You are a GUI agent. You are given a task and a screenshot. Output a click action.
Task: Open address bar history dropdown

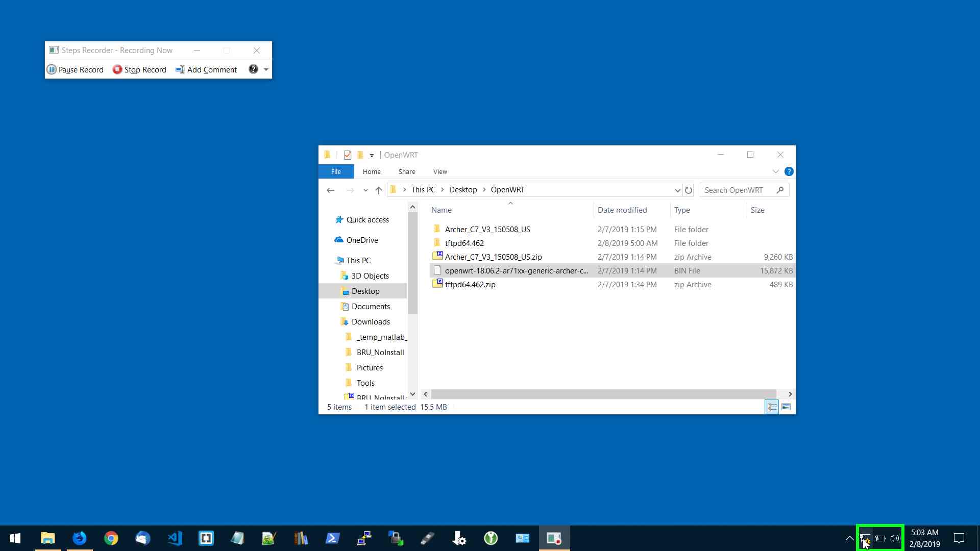point(677,190)
